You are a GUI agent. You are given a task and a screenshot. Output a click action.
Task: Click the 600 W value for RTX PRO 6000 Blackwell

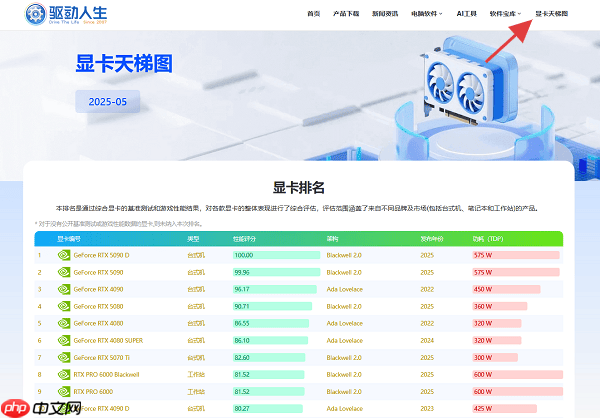(x=483, y=374)
